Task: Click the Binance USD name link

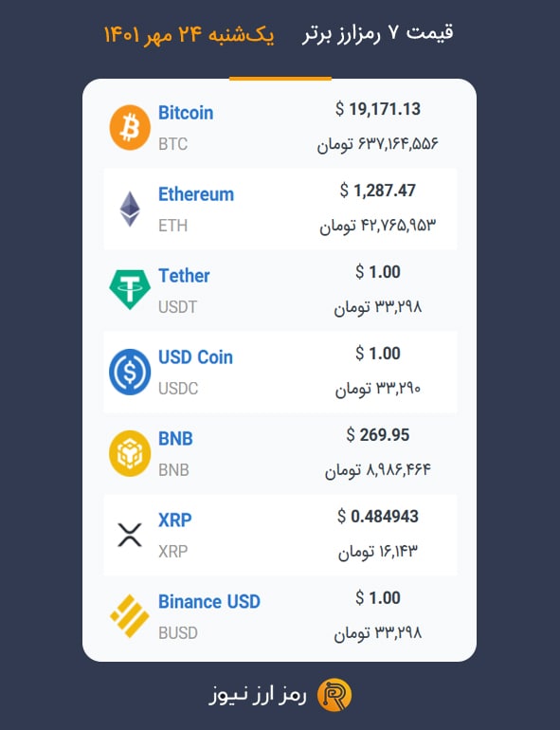Action: 209,601
